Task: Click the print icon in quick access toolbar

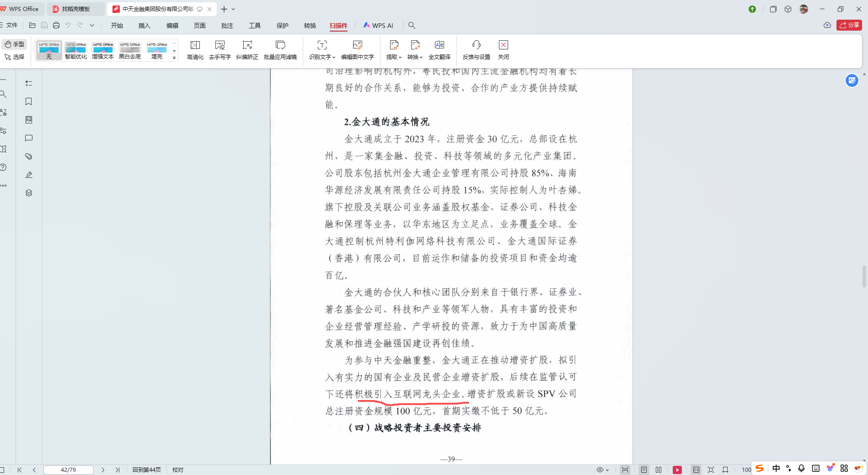Action: point(56,26)
